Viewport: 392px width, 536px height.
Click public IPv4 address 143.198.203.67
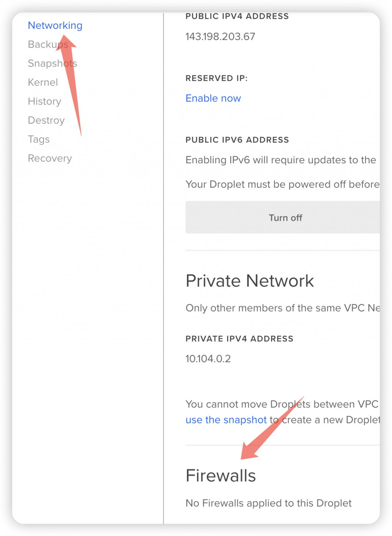point(220,37)
